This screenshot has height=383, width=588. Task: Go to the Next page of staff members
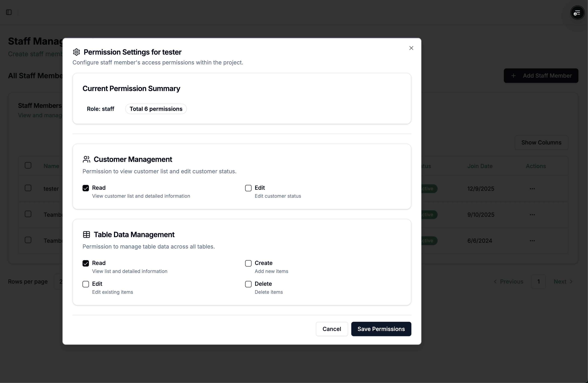coord(563,281)
